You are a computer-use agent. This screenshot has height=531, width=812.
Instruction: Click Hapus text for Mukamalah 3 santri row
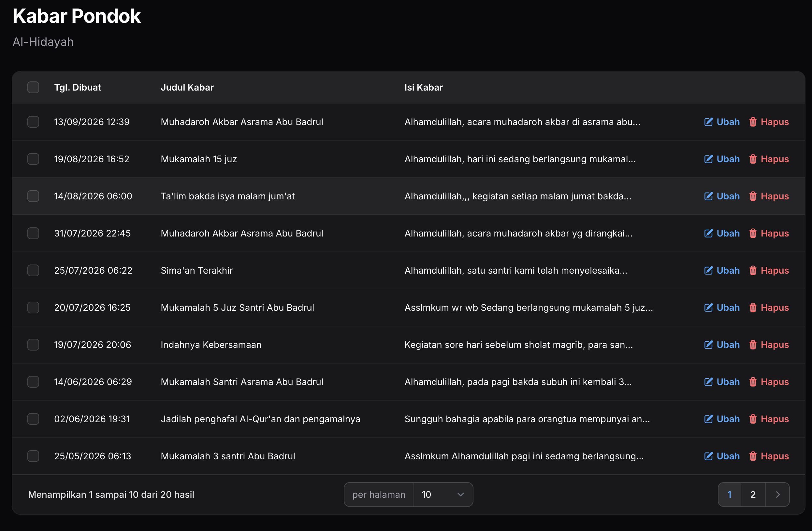[775, 456]
